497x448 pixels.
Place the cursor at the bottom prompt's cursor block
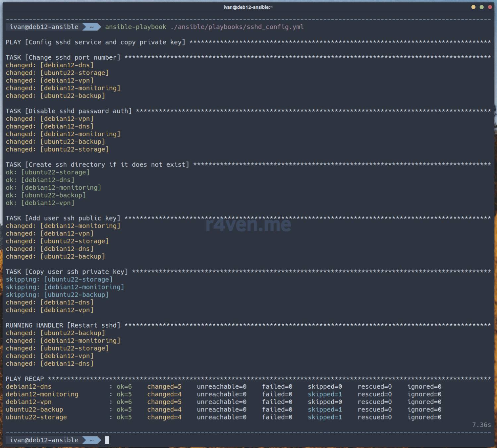[107, 440]
